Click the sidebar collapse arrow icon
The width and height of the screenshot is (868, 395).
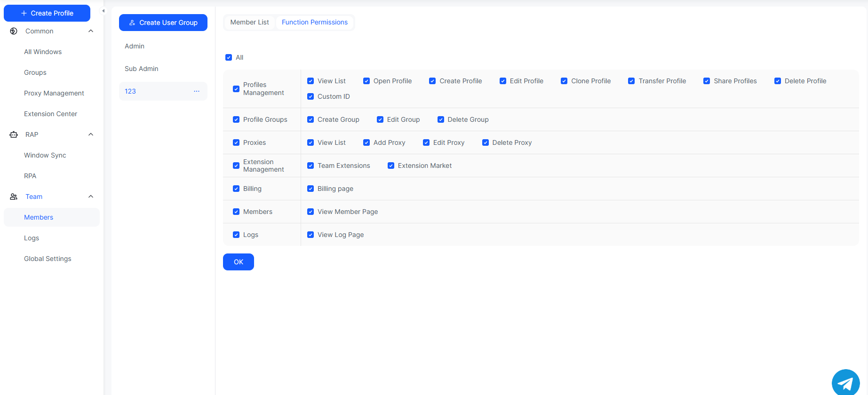coord(104,11)
